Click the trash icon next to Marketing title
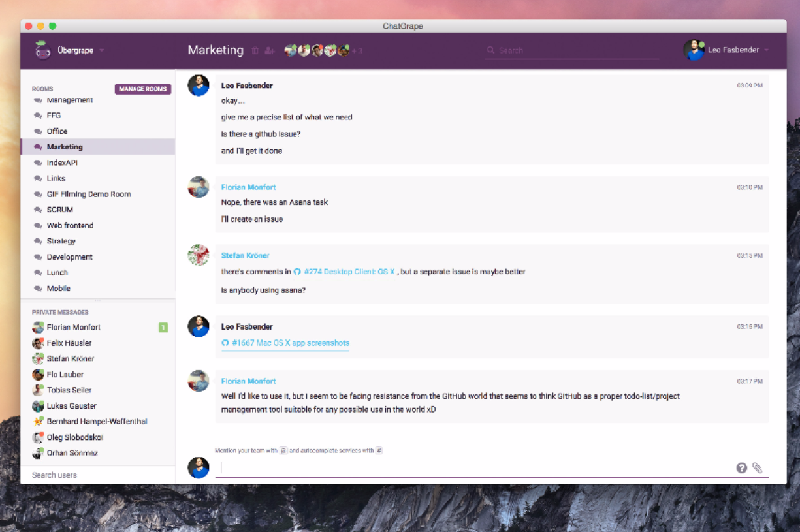Screen dimensions: 800x532 (x=255, y=50)
